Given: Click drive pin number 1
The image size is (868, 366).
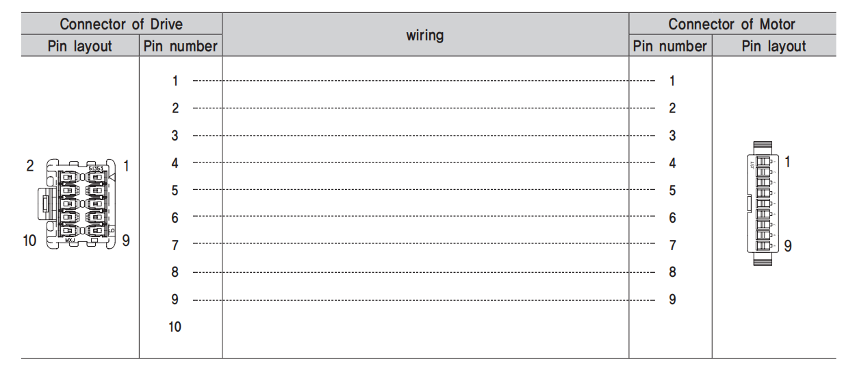Looking at the screenshot, I should coord(175,81).
